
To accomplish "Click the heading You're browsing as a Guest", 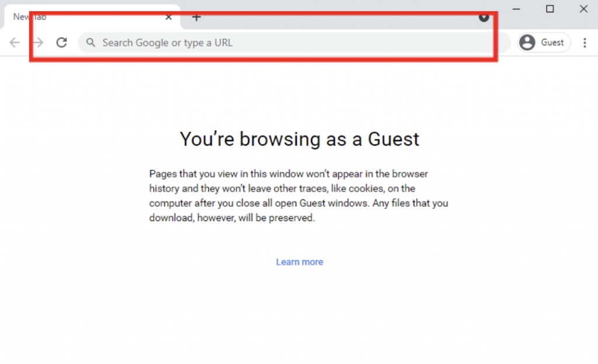I will point(300,139).
